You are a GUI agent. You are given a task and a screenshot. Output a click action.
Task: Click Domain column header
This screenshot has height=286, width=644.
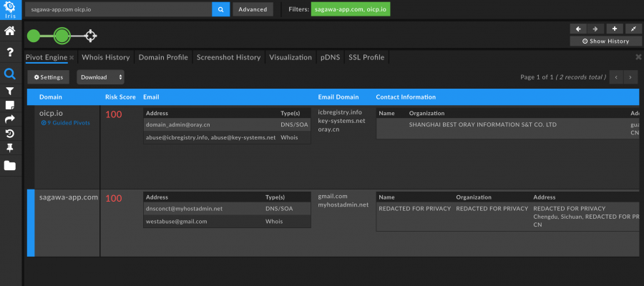click(x=51, y=97)
